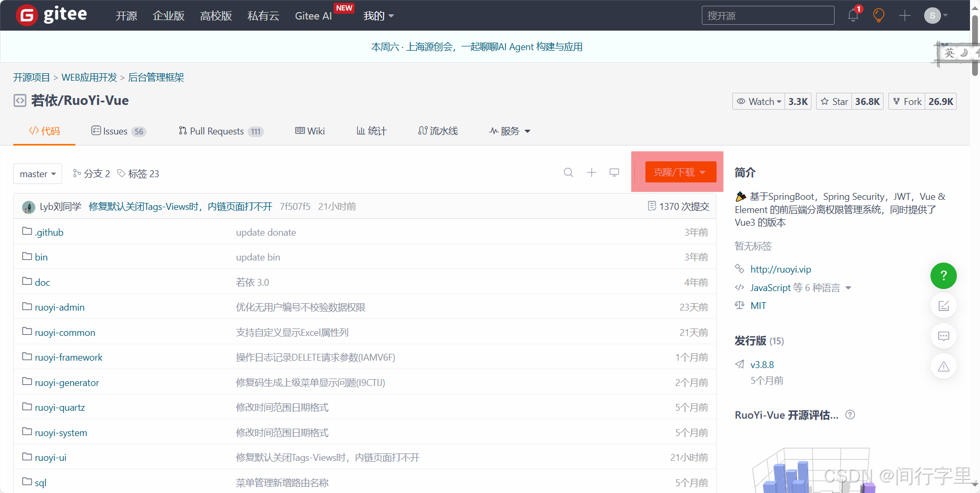The width and height of the screenshot is (980, 493).
Task: Open the Web IDE monitor icon
Action: click(614, 172)
